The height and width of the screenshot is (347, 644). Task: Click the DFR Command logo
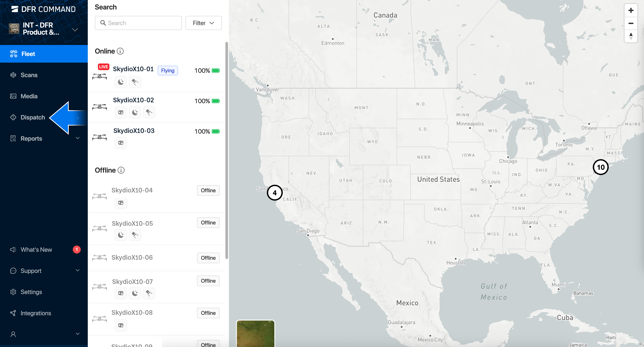[43, 9]
